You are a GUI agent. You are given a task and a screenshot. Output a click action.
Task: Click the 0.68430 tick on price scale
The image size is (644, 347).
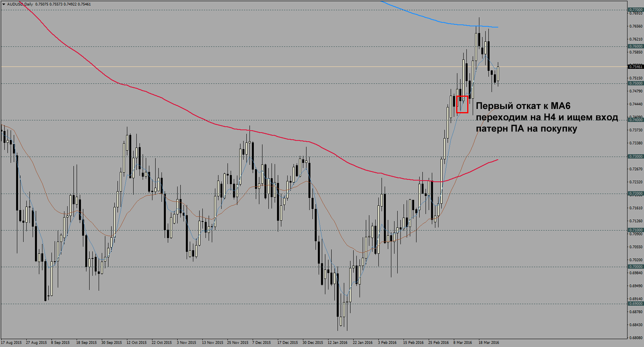[x=636, y=325]
